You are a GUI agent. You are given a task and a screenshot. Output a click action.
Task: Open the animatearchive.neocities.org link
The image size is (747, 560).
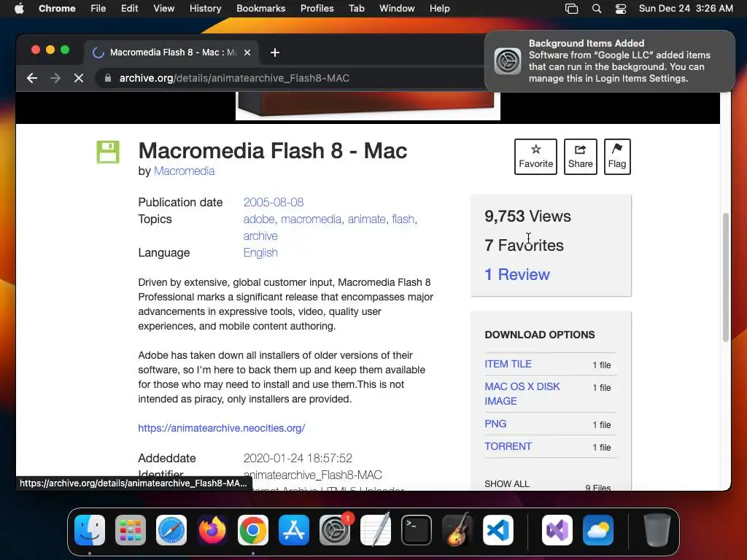(x=222, y=428)
